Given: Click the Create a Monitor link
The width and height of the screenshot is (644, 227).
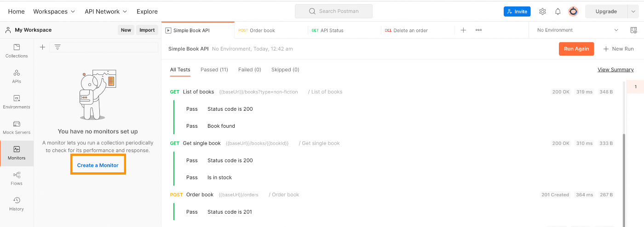Looking at the screenshot, I should [98, 165].
